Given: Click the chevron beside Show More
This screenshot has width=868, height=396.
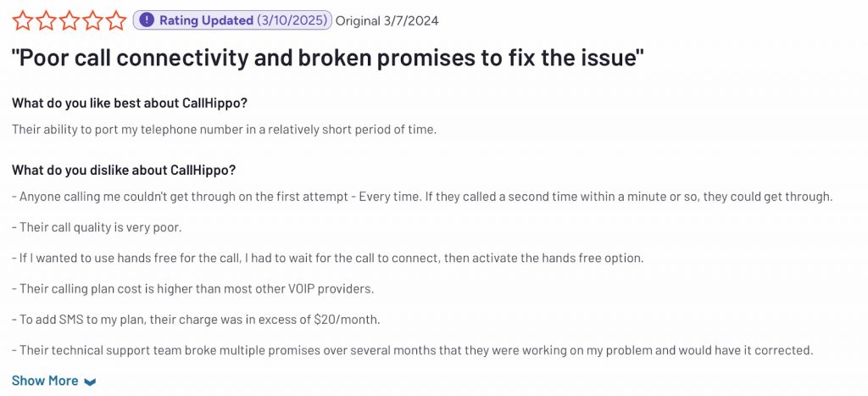Looking at the screenshot, I should coord(90,382).
